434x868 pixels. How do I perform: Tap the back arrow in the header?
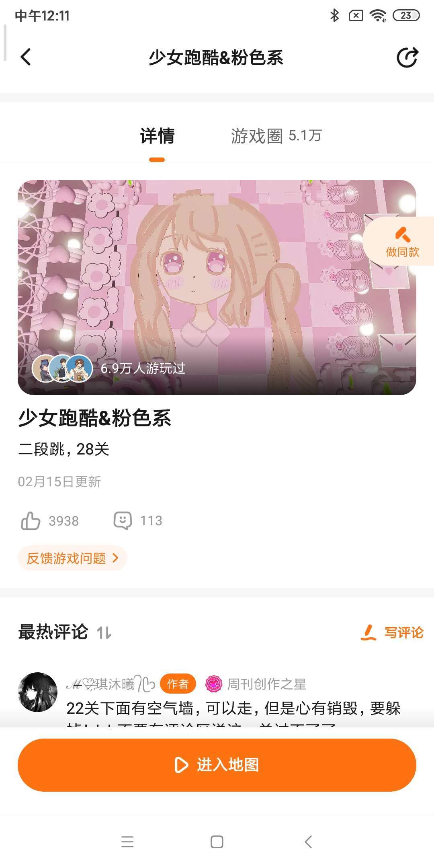26,57
